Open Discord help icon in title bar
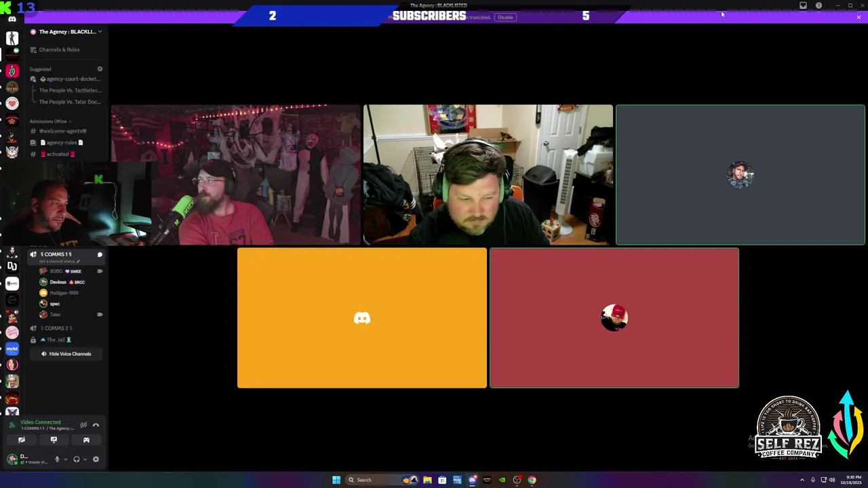Screen dimensions: 868x488 coord(818,5)
